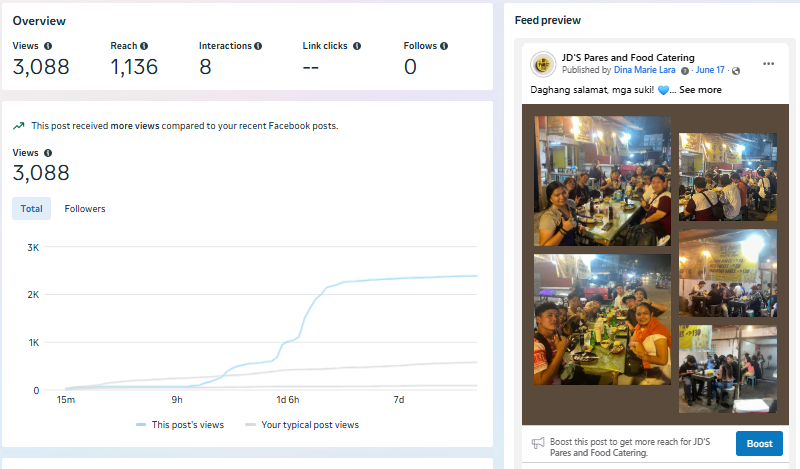
Task: Click the June 17 post date link
Action: pos(709,71)
